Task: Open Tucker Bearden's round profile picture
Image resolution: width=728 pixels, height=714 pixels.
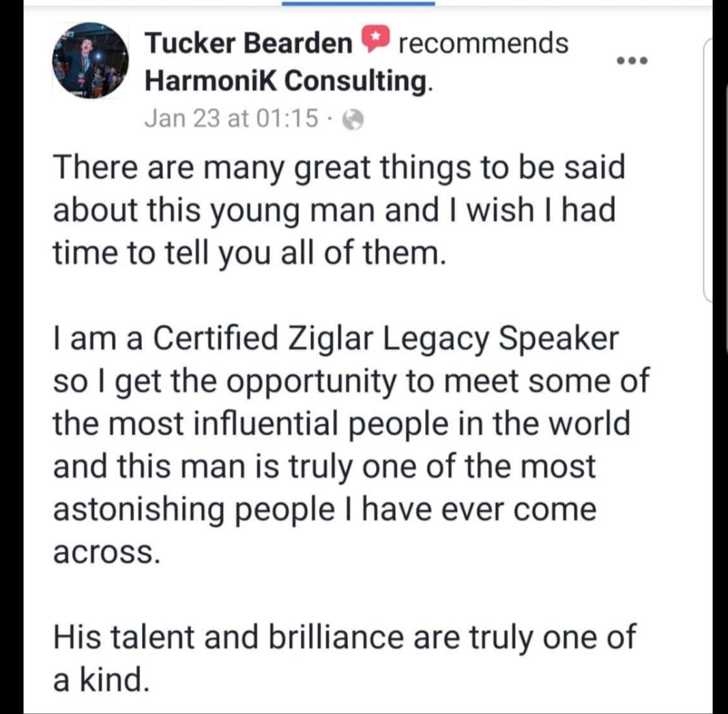Action: (90, 61)
